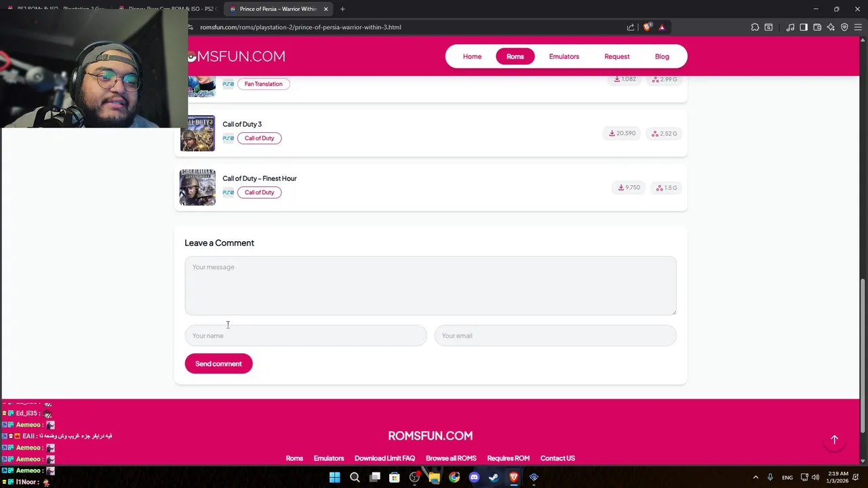Click the 9,750 downloads badge
This screenshot has width=868, height=488.
pyautogui.click(x=629, y=188)
